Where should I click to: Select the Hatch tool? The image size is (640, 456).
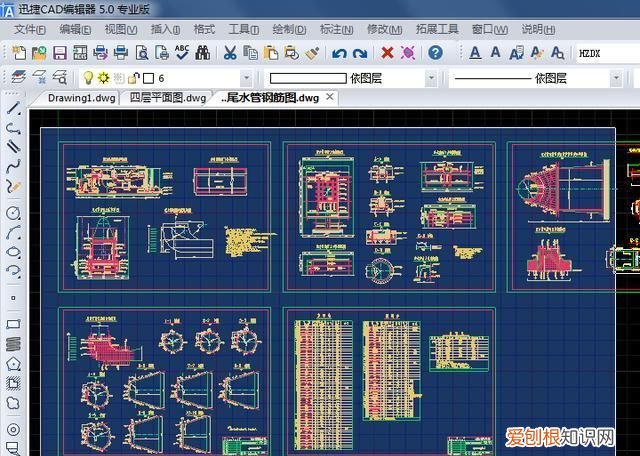[x=13, y=383]
